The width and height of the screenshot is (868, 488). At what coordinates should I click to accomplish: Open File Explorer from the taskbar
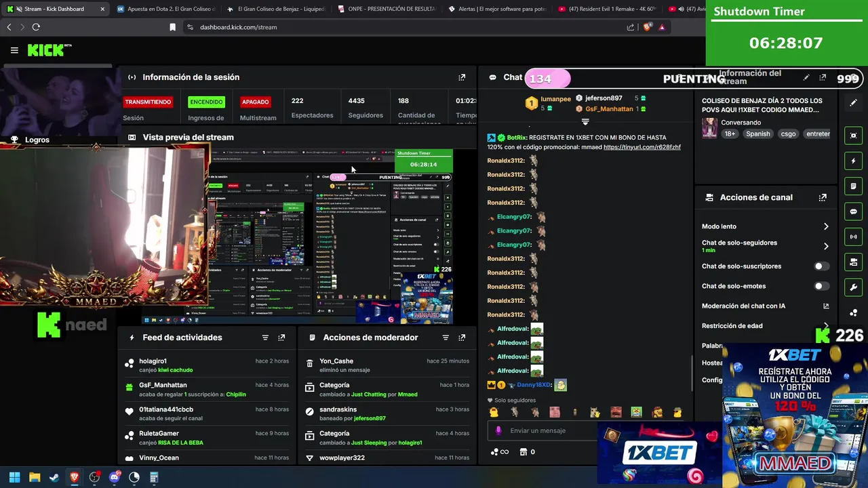[x=35, y=477]
